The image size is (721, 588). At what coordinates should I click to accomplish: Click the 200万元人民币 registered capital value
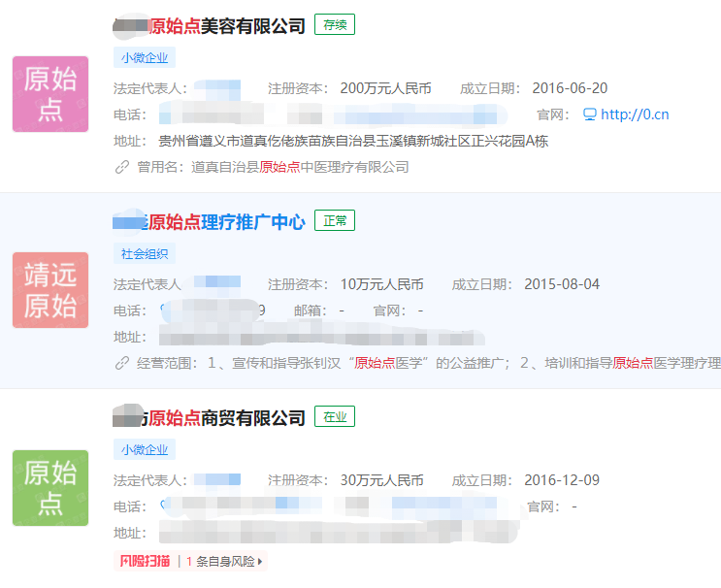(386, 88)
